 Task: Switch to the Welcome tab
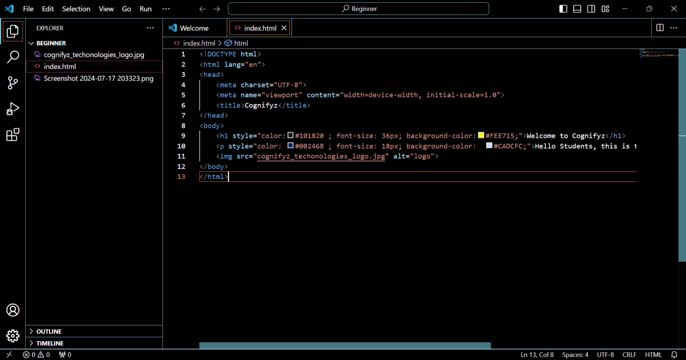point(195,28)
